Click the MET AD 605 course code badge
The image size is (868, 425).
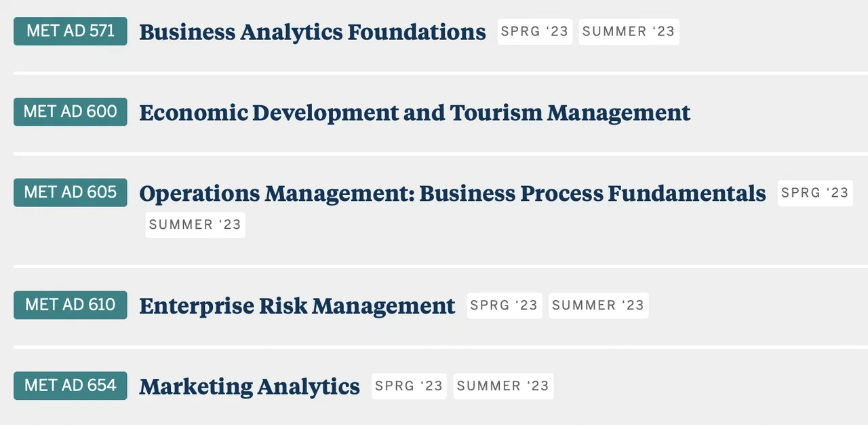(71, 193)
